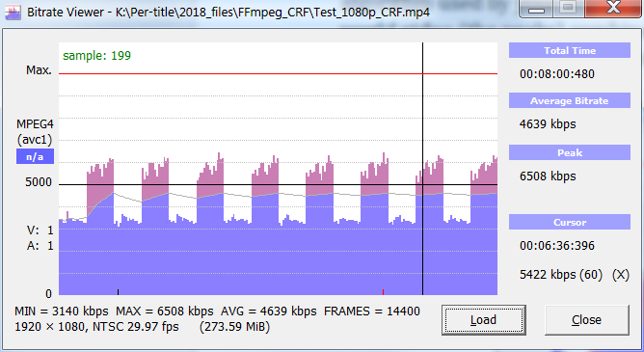Image resolution: width=644 pixels, height=352 pixels.
Task: Maximize the Bitrate Viewer window
Action: tap(568, 9)
